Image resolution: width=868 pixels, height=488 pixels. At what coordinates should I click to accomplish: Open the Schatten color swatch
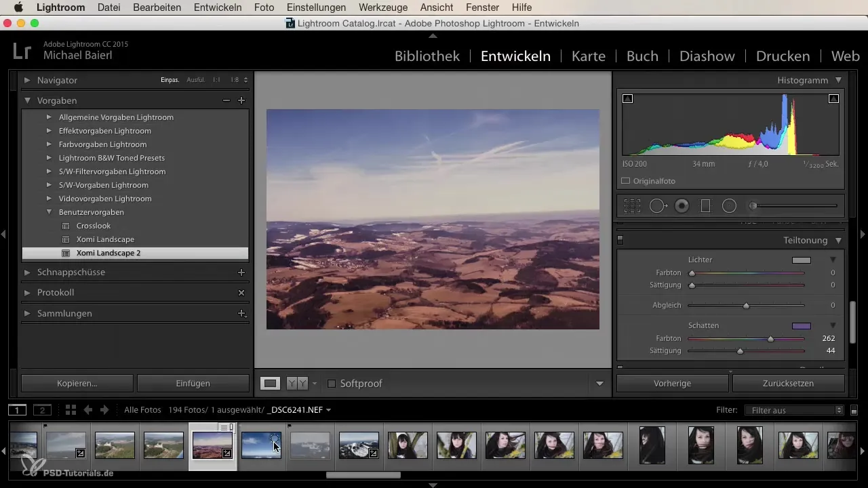[801, 325]
